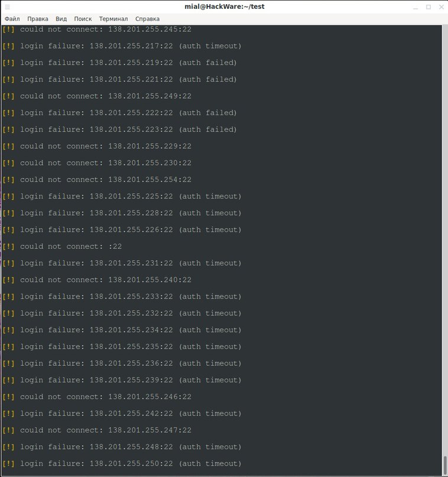Click the line with 138.201.255.230:22
The width and height of the screenshot is (448, 477).
click(97, 163)
